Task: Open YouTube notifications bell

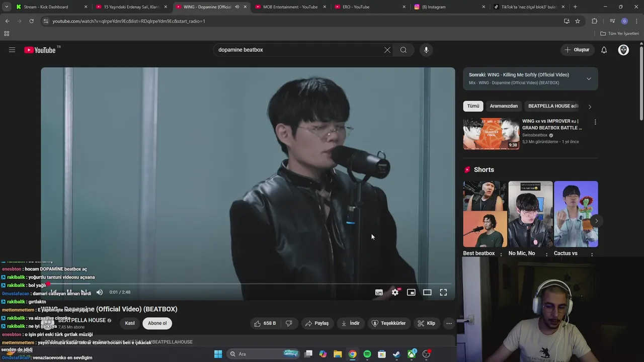Action: coord(604,50)
